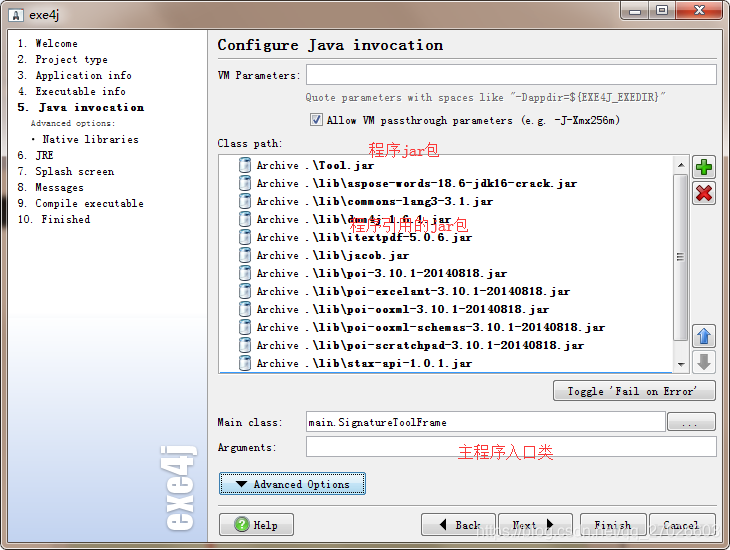Image resolution: width=730 pixels, height=550 pixels.
Task: Toggle Allow VM passthrough parameters checkbox
Action: pos(316,120)
